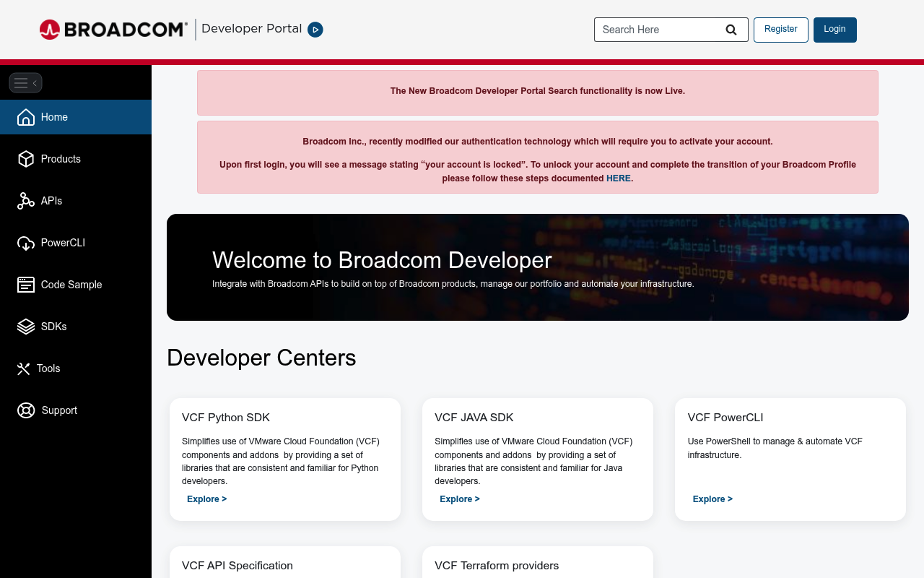924x578 pixels.
Task: Explore the VCF PowerCLI card
Action: click(712, 499)
